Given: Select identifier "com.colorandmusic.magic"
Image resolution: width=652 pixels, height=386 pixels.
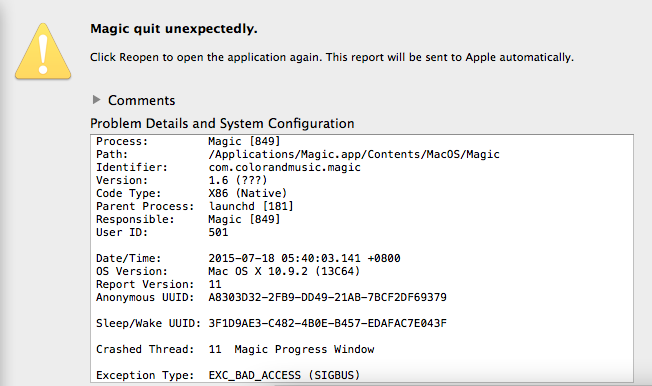Looking at the screenshot, I should (284, 167).
